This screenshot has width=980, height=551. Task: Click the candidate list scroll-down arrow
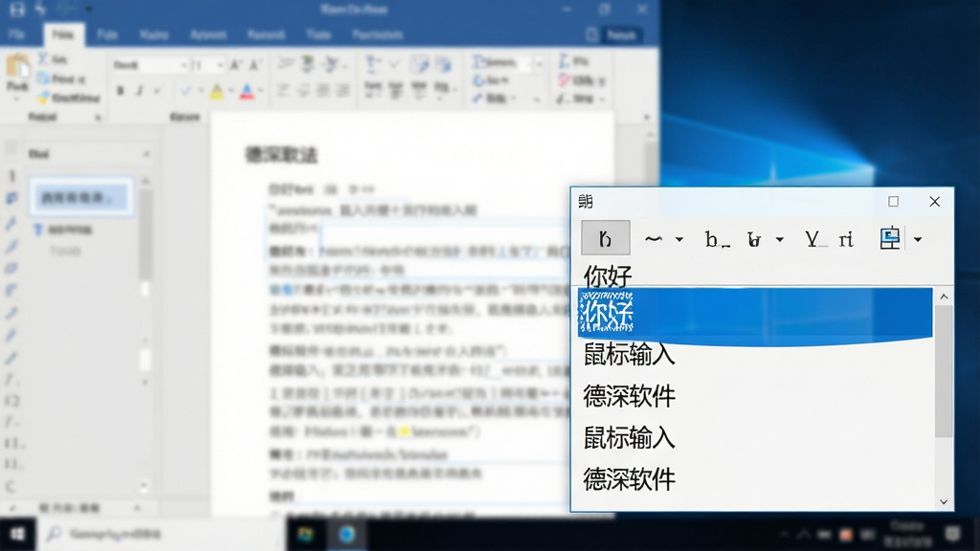tap(944, 501)
